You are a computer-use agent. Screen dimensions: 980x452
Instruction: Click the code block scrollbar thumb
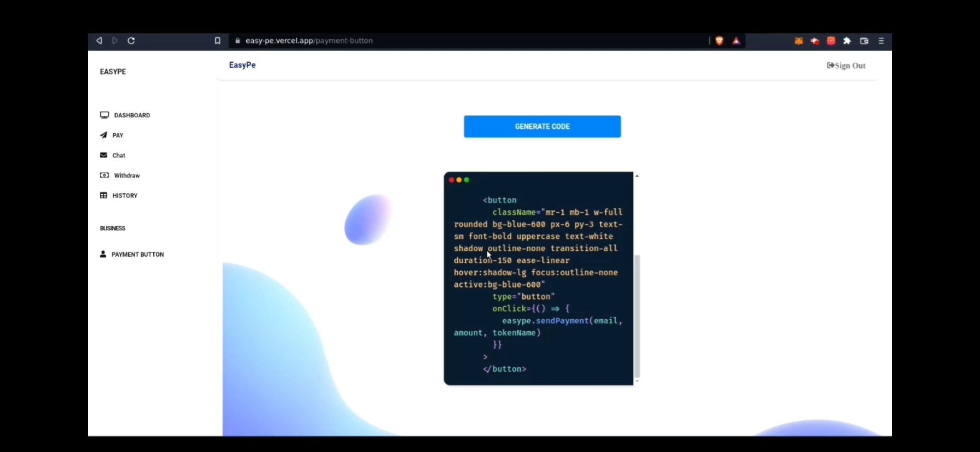(x=637, y=316)
